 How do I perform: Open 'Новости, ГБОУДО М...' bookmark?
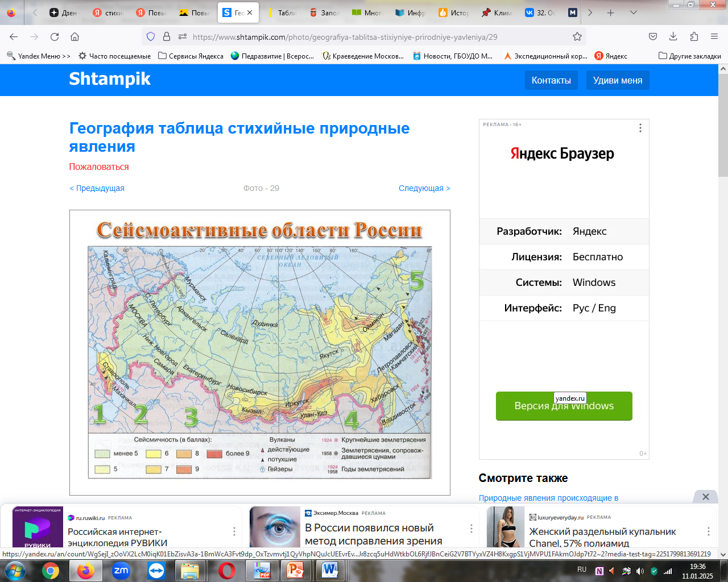[453, 56]
